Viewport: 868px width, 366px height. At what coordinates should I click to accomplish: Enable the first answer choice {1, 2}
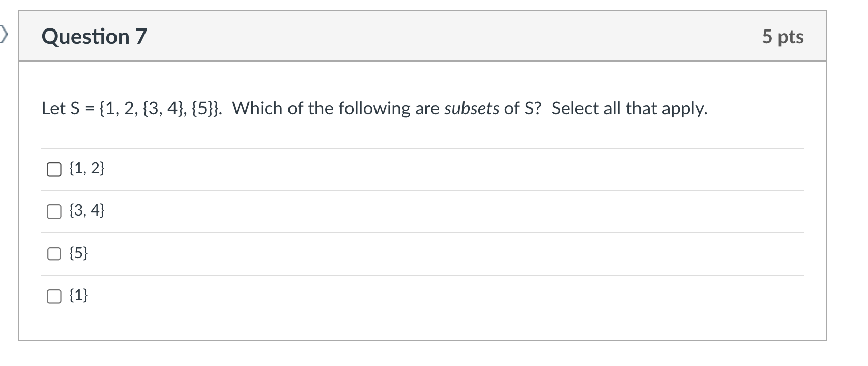pyautogui.click(x=53, y=169)
